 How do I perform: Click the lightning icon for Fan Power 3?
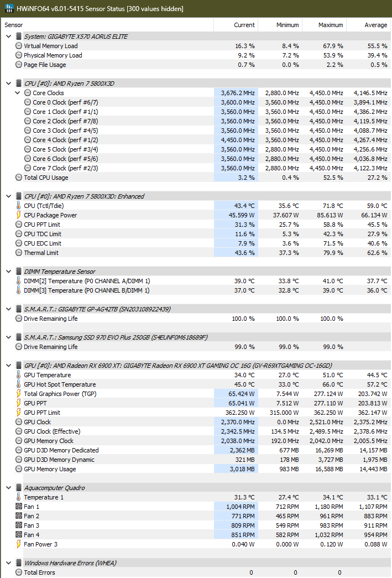click(x=19, y=544)
